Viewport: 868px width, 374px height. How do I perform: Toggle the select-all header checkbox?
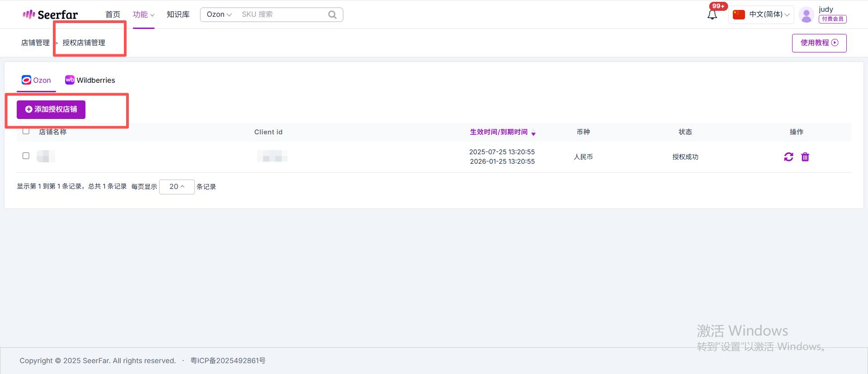(x=26, y=131)
